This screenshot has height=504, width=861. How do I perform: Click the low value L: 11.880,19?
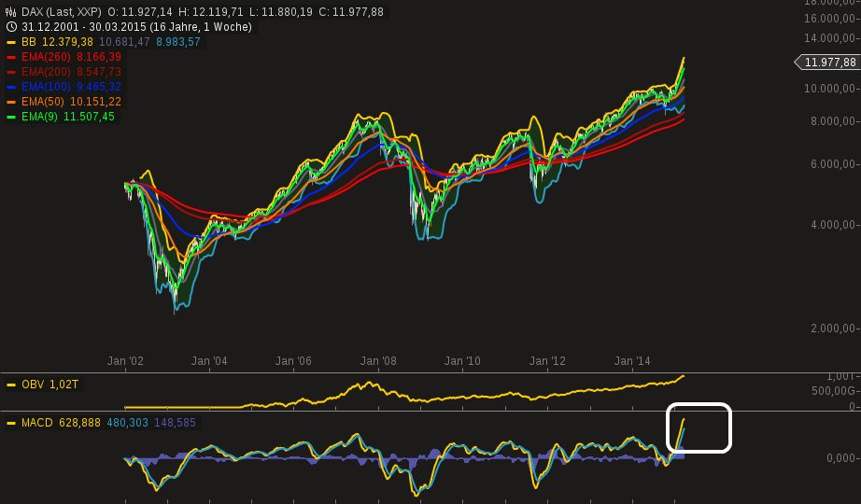(280, 12)
